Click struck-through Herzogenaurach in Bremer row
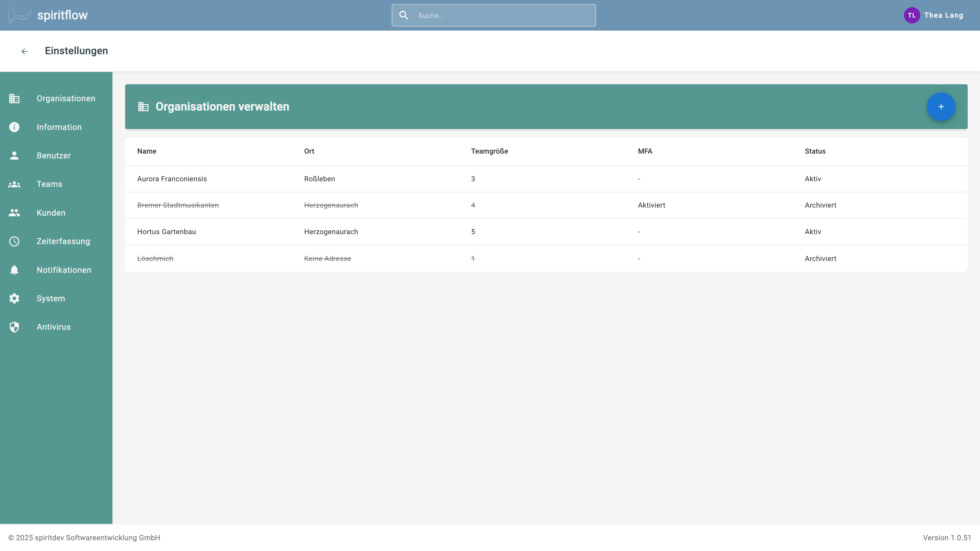Image resolution: width=980 pixels, height=551 pixels. coord(331,205)
